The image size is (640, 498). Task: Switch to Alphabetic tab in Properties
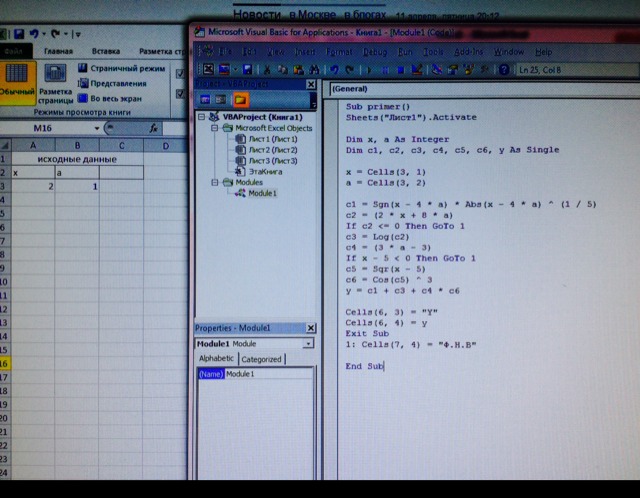click(x=216, y=358)
